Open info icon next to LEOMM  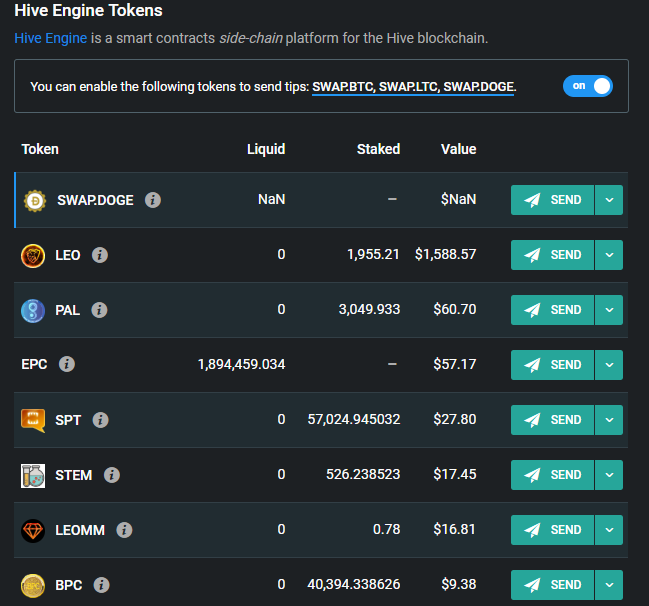(124, 530)
